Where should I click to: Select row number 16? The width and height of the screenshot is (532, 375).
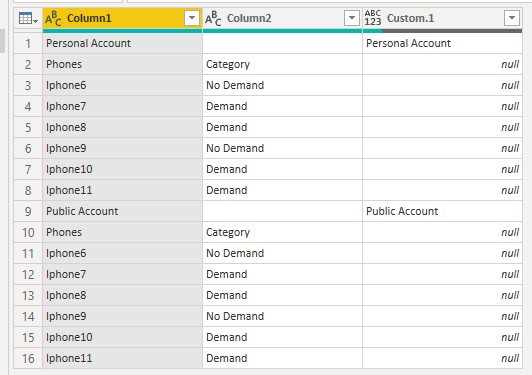(28, 358)
